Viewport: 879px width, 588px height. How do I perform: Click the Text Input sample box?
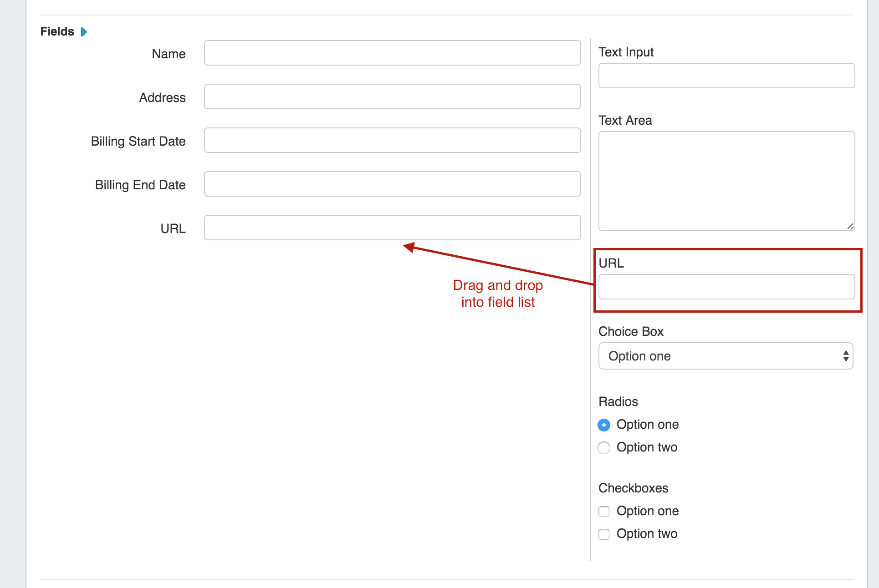coord(726,76)
